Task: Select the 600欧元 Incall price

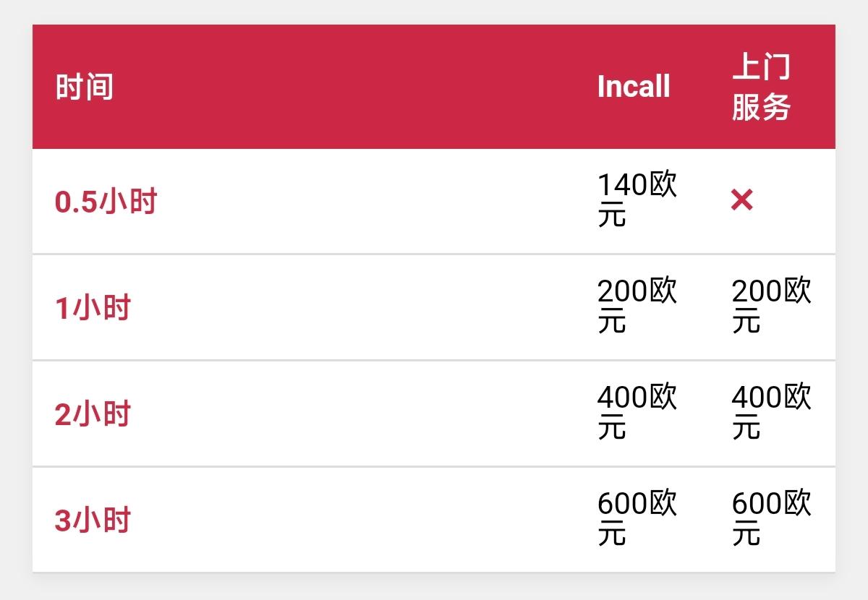Action: click(x=637, y=519)
